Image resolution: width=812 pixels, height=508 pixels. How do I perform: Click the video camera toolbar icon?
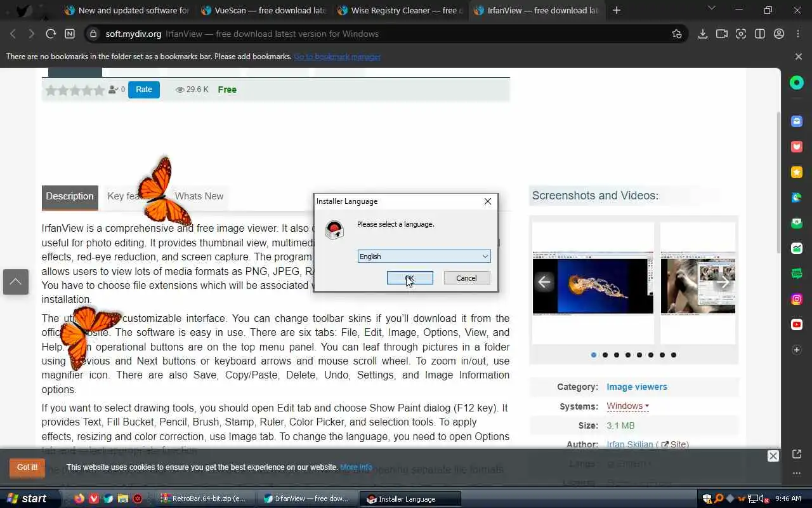click(x=722, y=34)
